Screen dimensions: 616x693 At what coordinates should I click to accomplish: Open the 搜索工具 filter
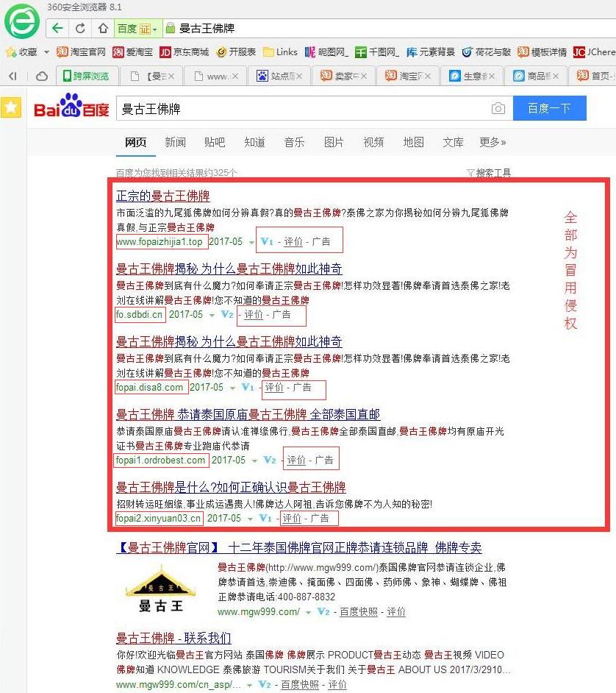tap(488, 173)
